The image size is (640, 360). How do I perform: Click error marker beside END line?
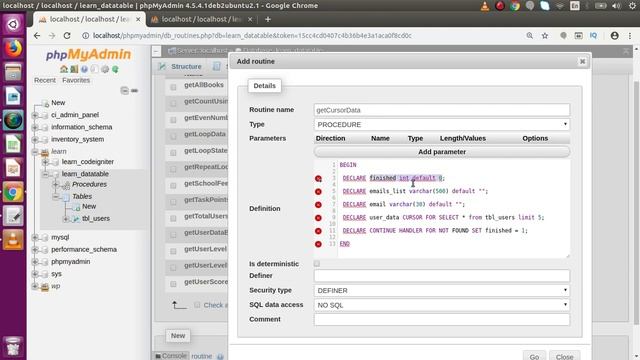coord(318,244)
